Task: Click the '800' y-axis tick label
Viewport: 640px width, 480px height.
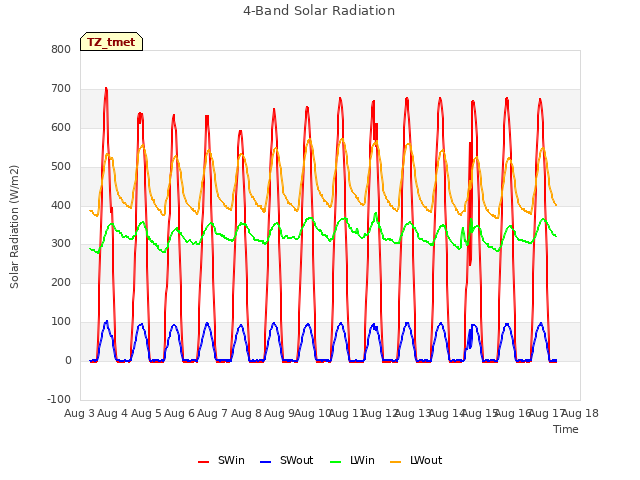Action: (61, 49)
